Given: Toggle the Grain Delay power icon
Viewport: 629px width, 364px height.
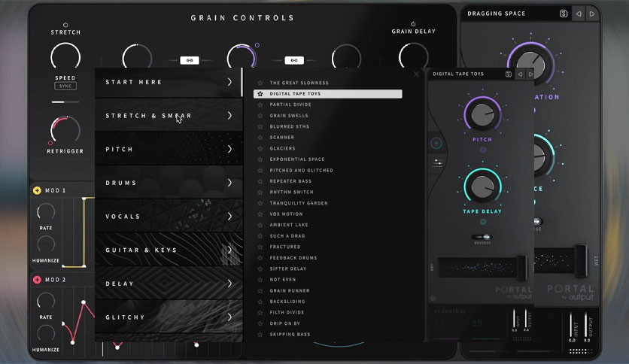Looking at the screenshot, I should (x=413, y=23).
